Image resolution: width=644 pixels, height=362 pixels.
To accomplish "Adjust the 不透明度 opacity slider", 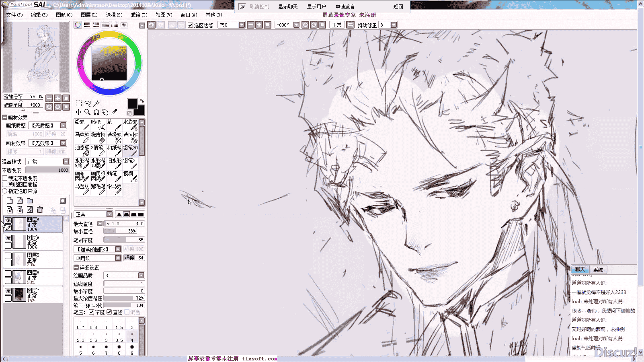I will click(47, 170).
